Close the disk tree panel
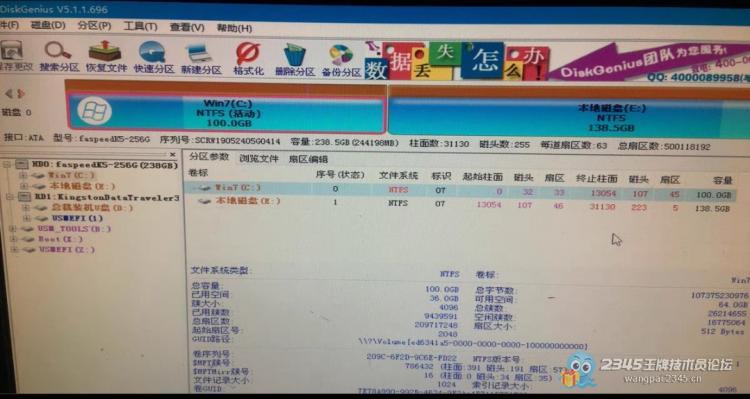750x399 pixels. pyautogui.click(x=173, y=155)
